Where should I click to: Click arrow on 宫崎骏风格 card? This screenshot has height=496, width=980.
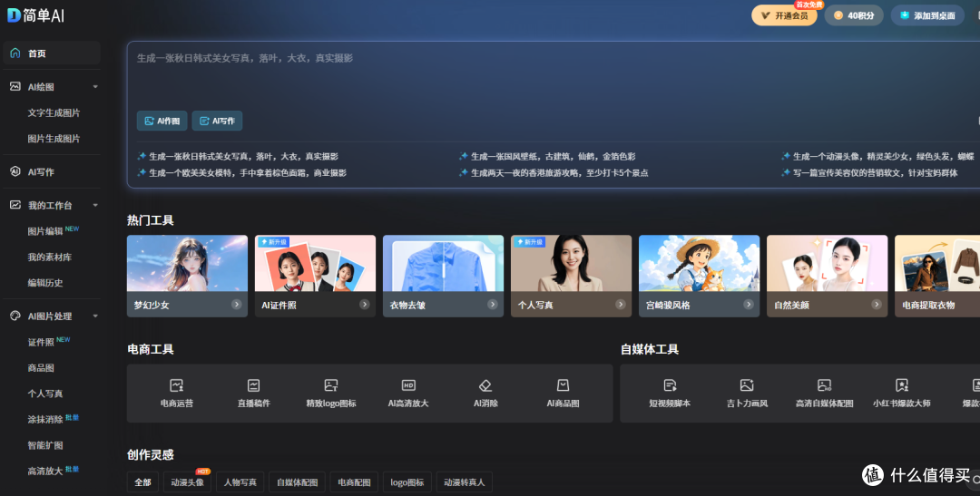pyautogui.click(x=748, y=305)
